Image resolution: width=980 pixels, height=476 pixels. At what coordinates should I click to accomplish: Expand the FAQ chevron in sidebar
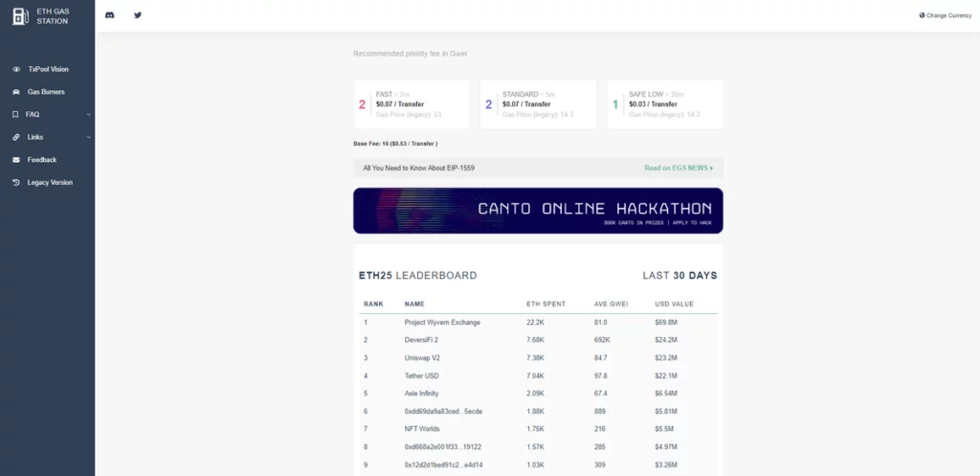tap(88, 114)
